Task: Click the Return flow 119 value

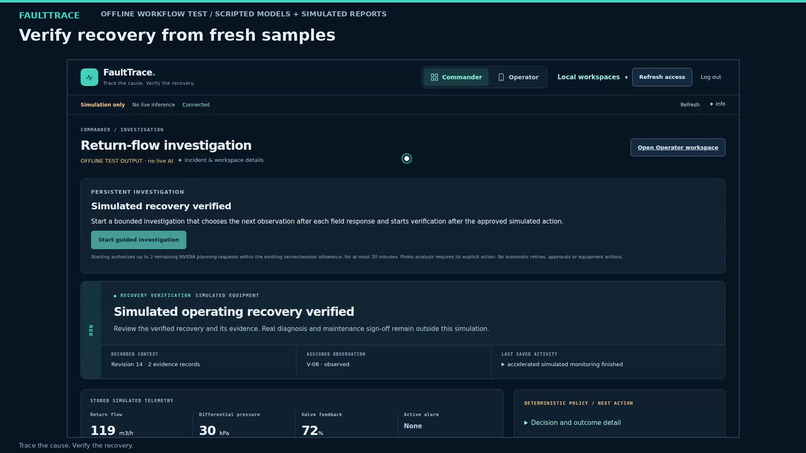Action: 112,430
